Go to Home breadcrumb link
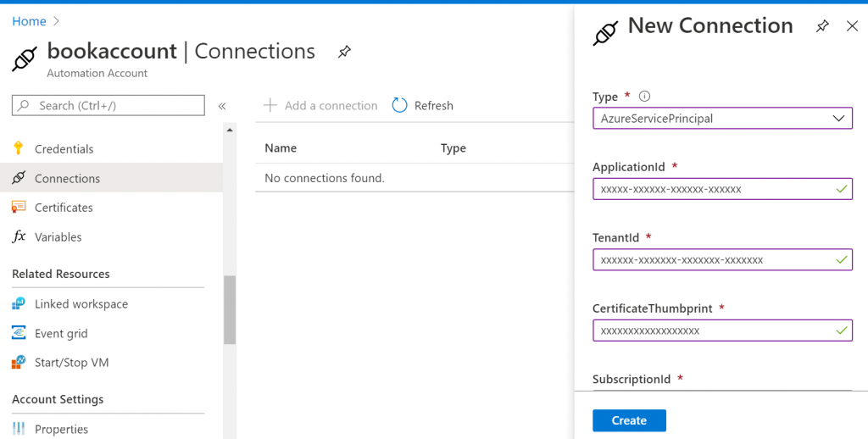 pyautogui.click(x=29, y=21)
